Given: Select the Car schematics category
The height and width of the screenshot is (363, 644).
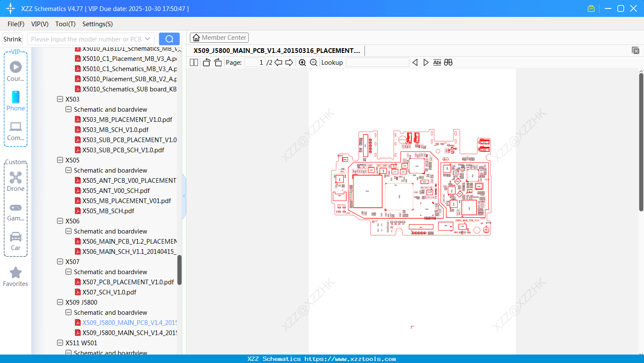Looking at the screenshot, I should [16, 240].
